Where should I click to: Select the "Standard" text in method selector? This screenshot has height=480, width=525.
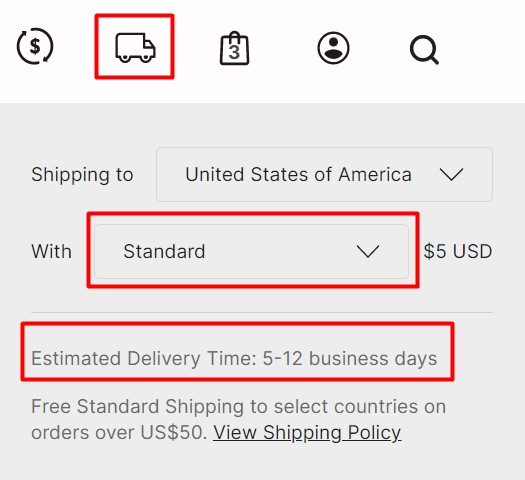pos(164,251)
